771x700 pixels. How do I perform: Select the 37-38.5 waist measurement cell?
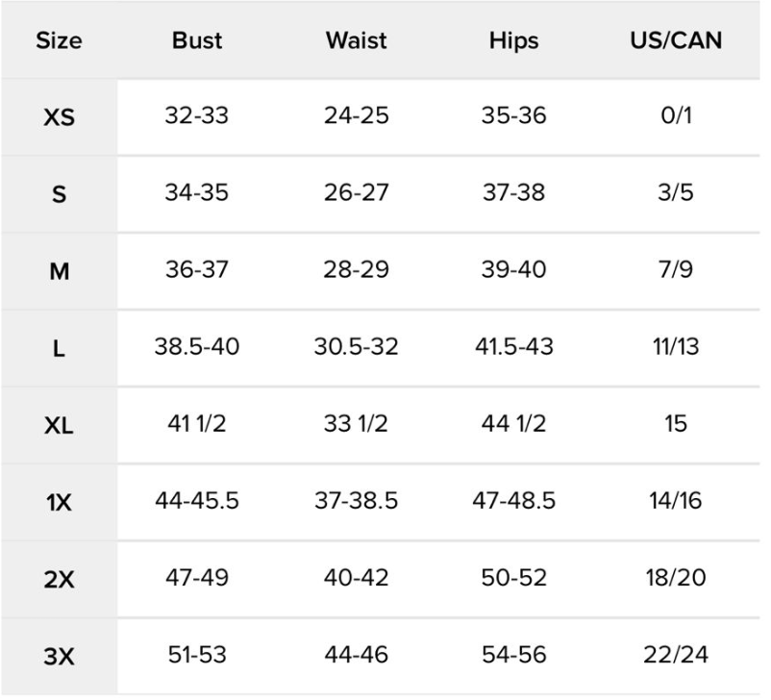(x=356, y=501)
